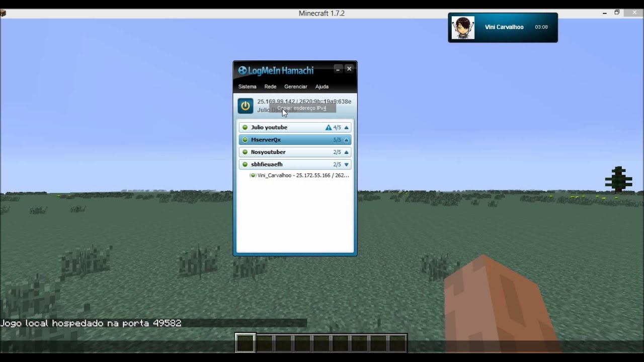Viewport: 644px width, 362px height.
Task: Click the Vini Carvalhoo avatar thumbnail
Action: click(x=463, y=28)
